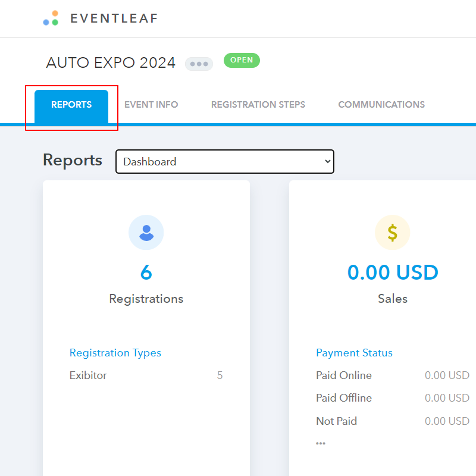Open the Dashboard report dropdown
Viewport: 476px width, 476px height.
[x=225, y=162]
